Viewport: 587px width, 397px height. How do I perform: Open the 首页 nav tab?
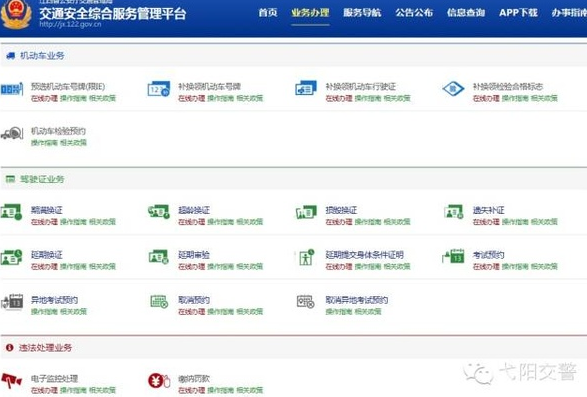pos(268,13)
